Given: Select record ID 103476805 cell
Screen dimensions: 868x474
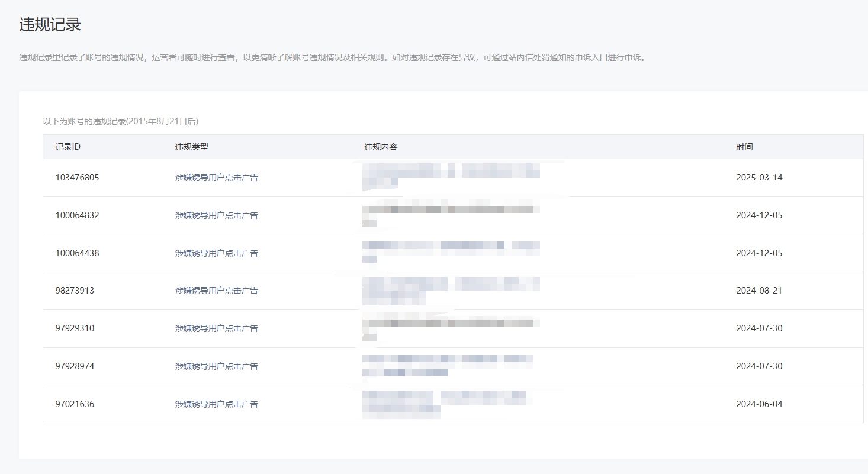Looking at the screenshot, I should click(77, 178).
